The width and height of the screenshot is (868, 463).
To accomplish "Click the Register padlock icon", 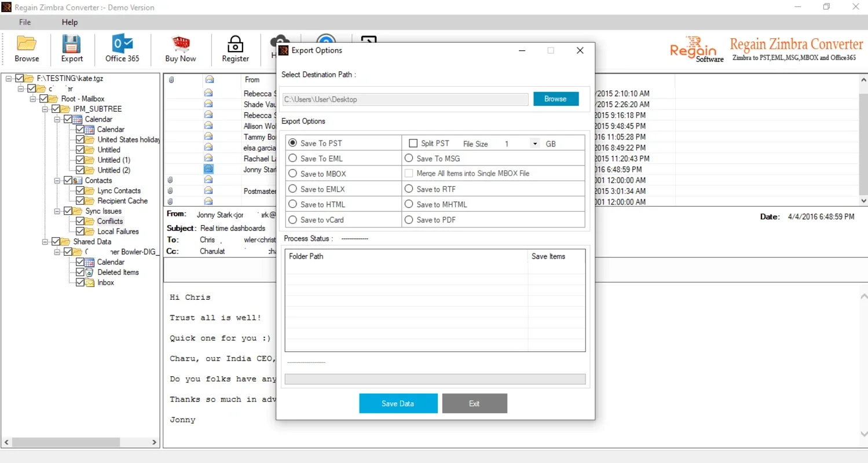I will pos(235,44).
